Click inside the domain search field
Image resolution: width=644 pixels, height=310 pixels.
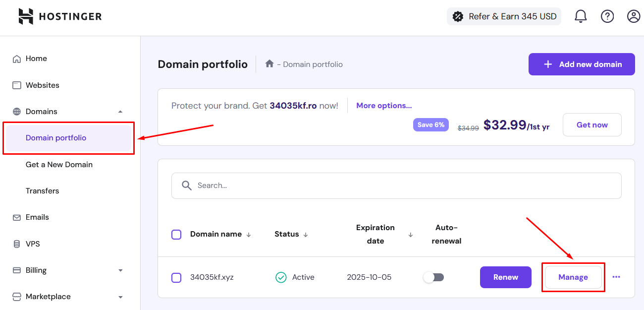click(x=347, y=185)
